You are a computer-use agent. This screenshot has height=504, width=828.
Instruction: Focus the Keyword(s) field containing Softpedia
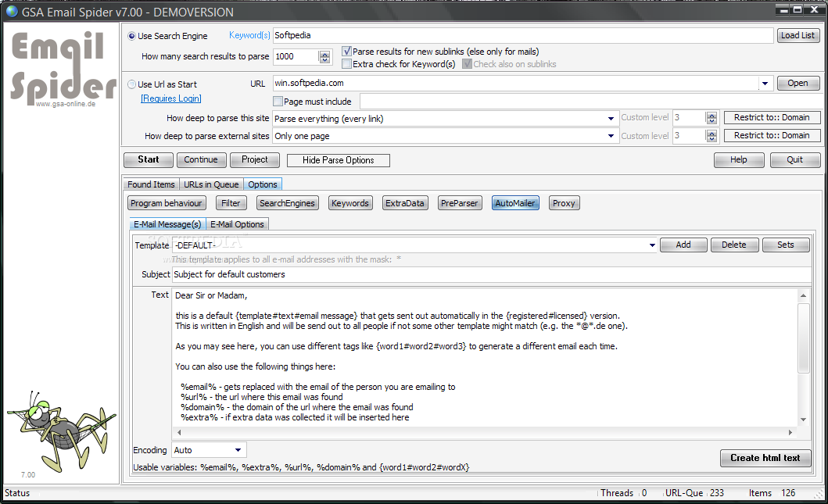pyautogui.click(x=523, y=35)
